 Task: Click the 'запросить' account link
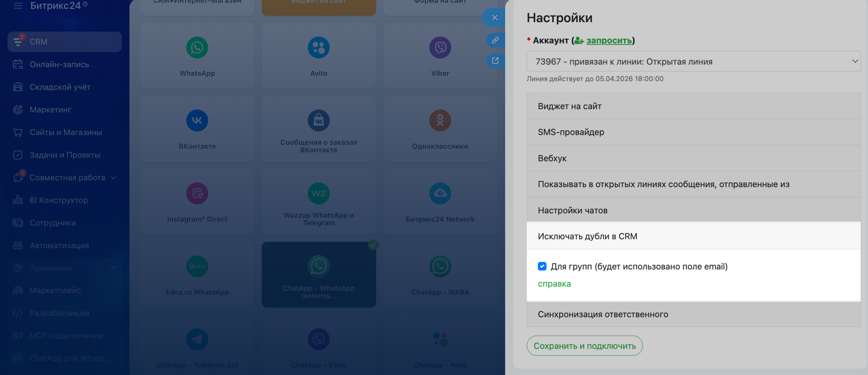click(x=609, y=40)
